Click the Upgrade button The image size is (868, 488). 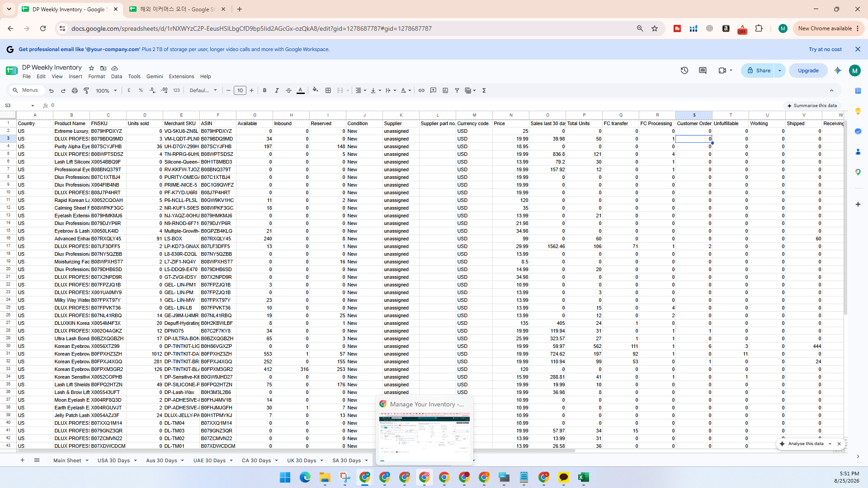point(808,70)
